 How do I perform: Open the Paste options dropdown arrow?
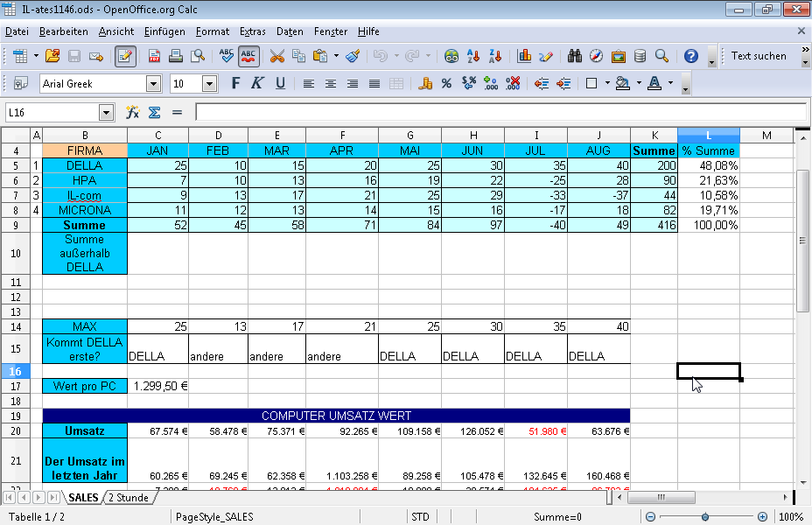click(x=336, y=56)
